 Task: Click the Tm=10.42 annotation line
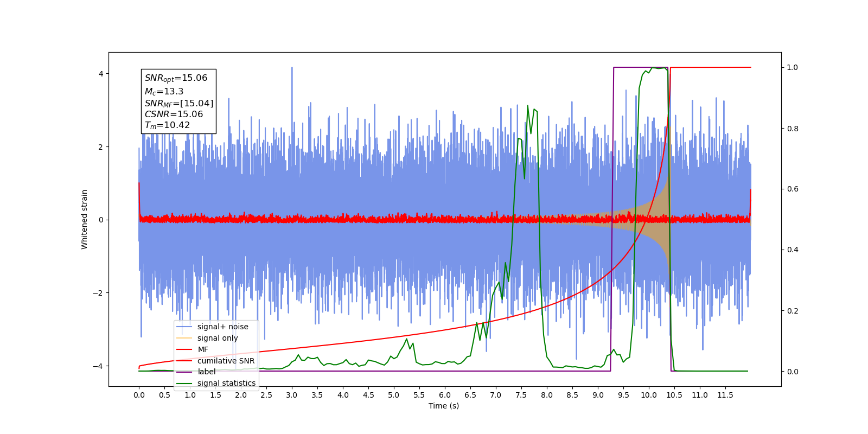tap(167, 125)
